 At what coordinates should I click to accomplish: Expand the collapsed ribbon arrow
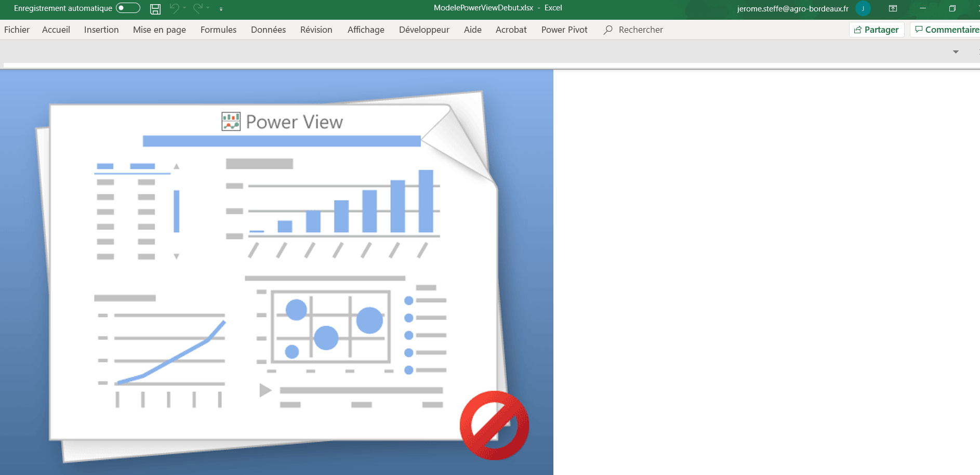pos(956,51)
